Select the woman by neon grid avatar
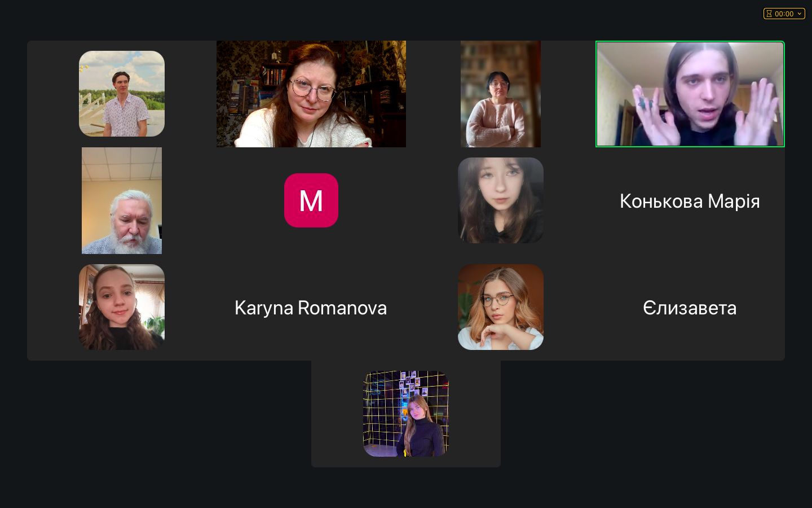The height and width of the screenshot is (508, 812). tap(406, 414)
